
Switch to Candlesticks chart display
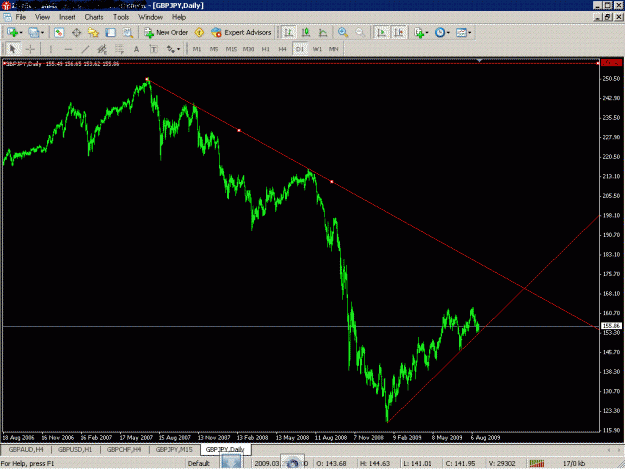[x=306, y=32]
